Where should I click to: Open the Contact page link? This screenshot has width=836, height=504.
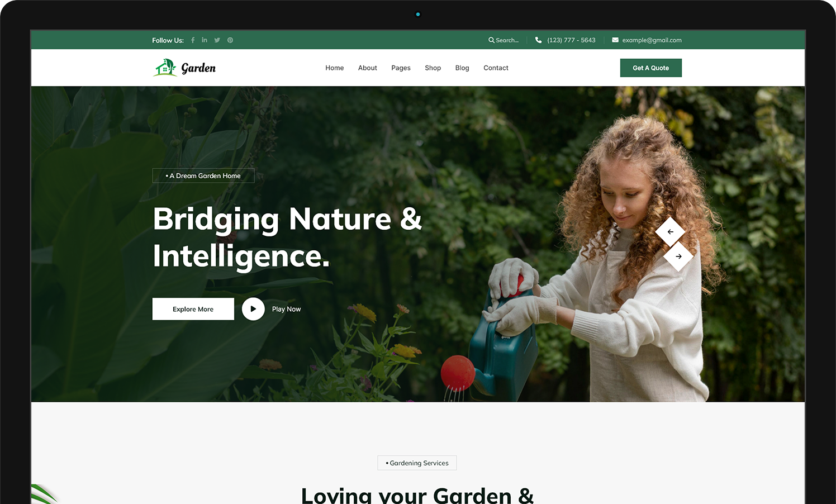pyautogui.click(x=496, y=68)
